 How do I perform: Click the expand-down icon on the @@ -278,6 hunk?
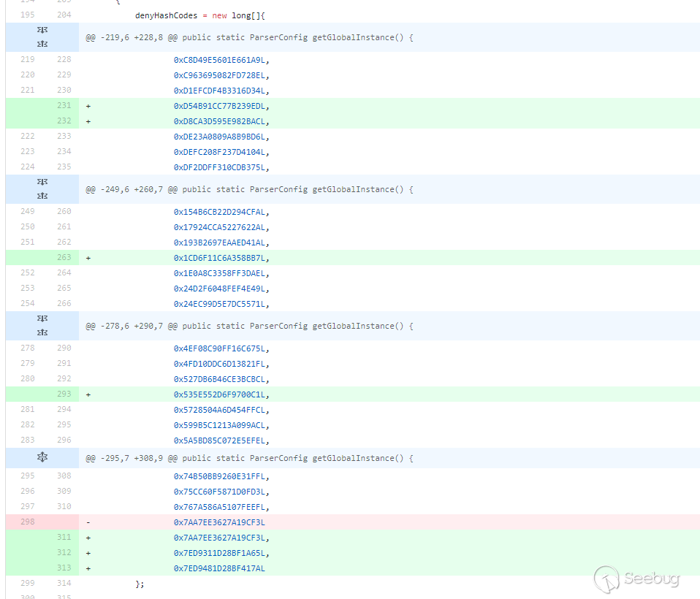coord(42,318)
